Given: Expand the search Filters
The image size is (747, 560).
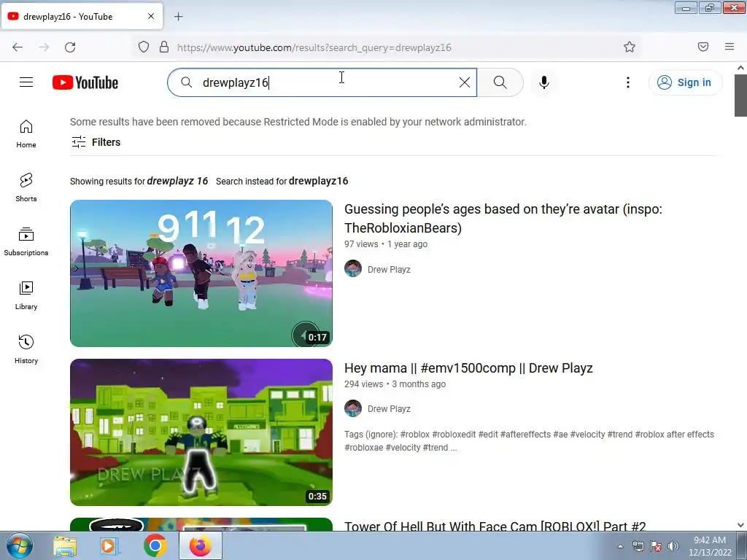Looking at the screenshot, I should pyautogui.click(x=96, y=142).
